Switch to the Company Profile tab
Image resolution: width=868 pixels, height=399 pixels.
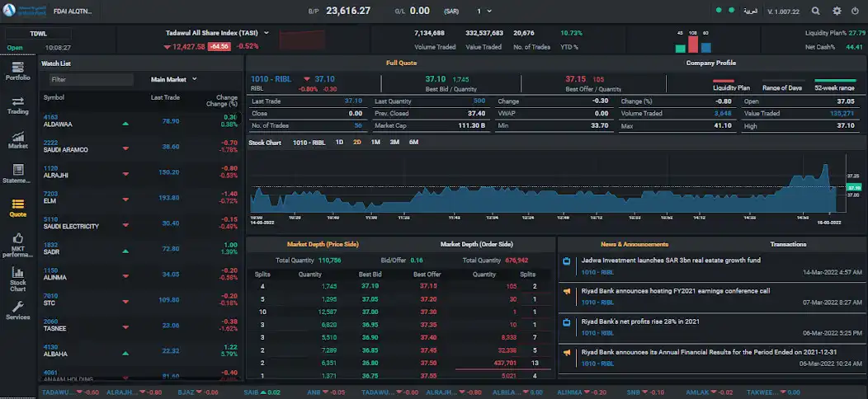pyautogui.click(x=710, y=63)
